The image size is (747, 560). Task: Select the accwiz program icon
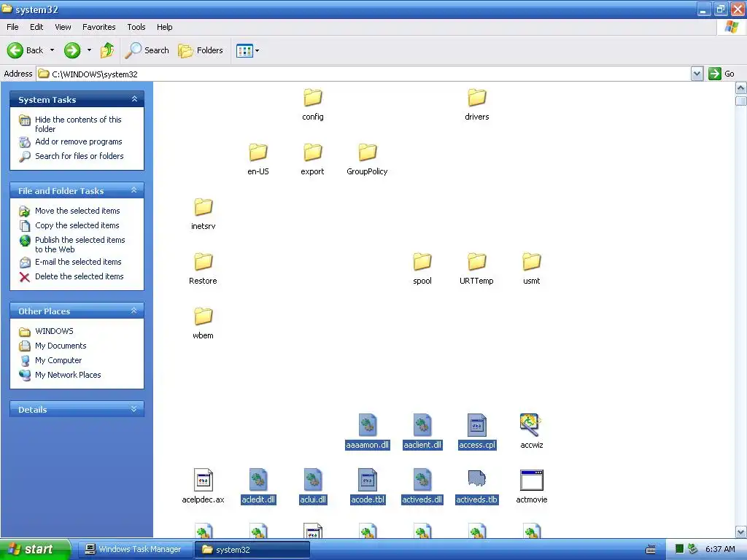(x=532, y=425)
